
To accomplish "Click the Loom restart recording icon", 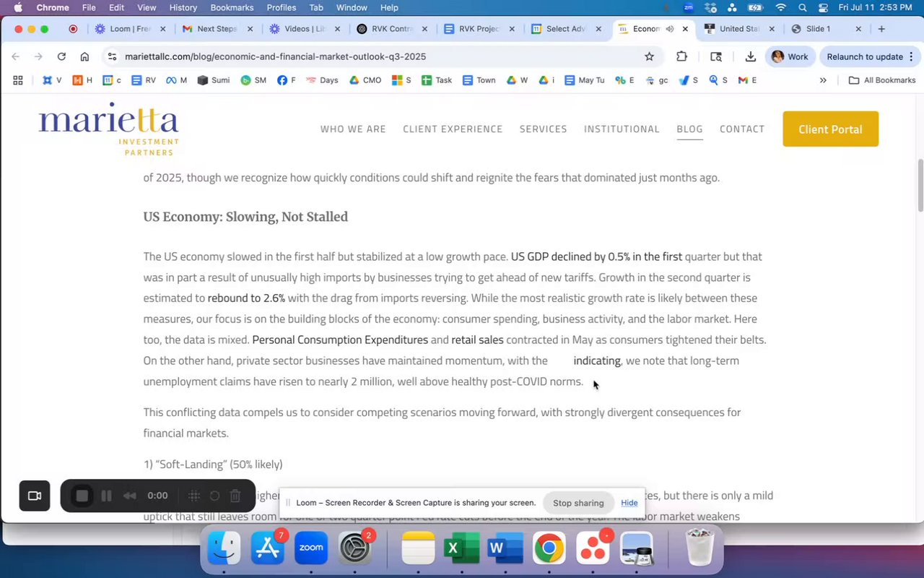I will (214, 496).
